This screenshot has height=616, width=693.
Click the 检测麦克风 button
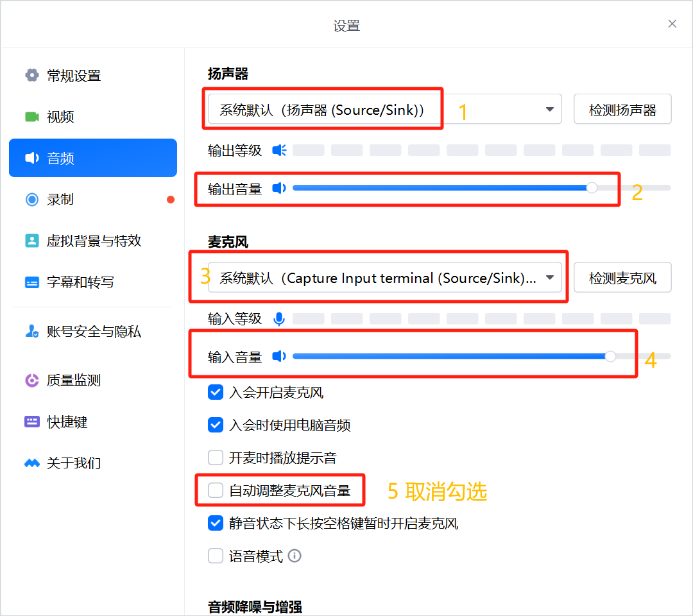tap(622, 278)
